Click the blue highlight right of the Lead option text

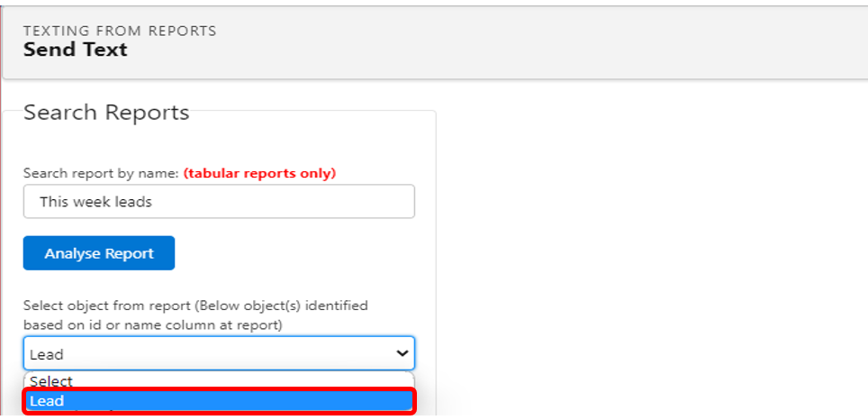[270, 401]
